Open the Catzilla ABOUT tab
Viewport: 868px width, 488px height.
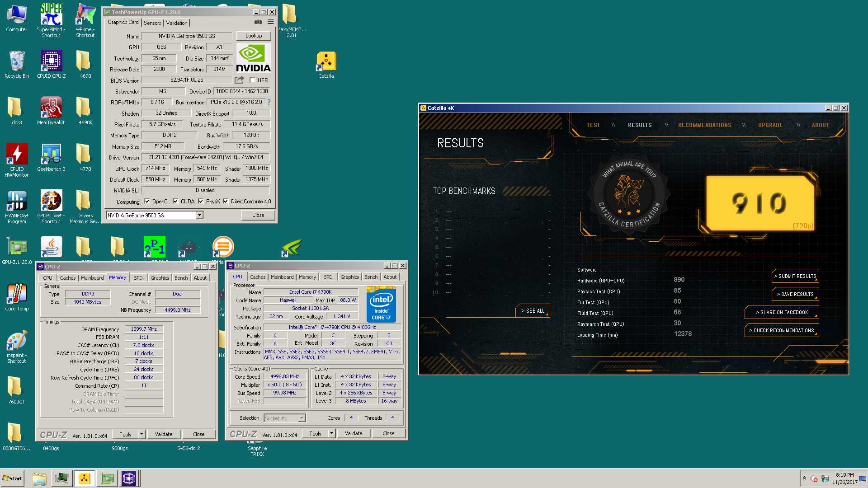[820, 125]
